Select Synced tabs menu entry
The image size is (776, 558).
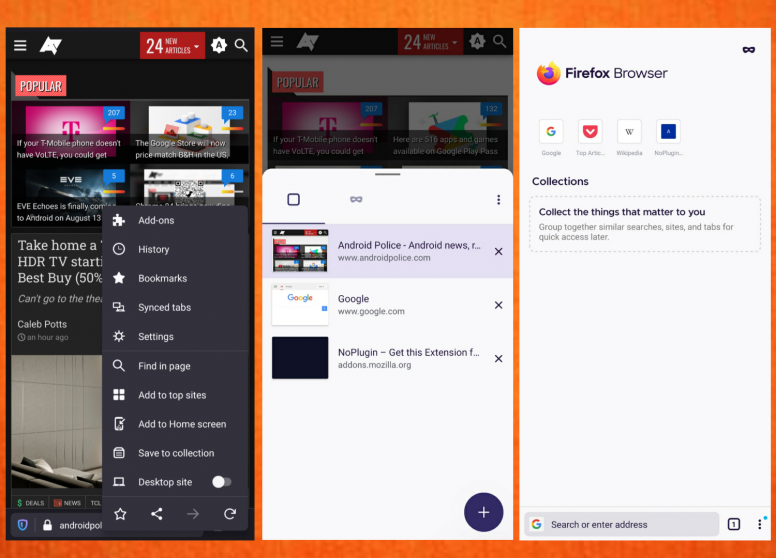(175, 307)
